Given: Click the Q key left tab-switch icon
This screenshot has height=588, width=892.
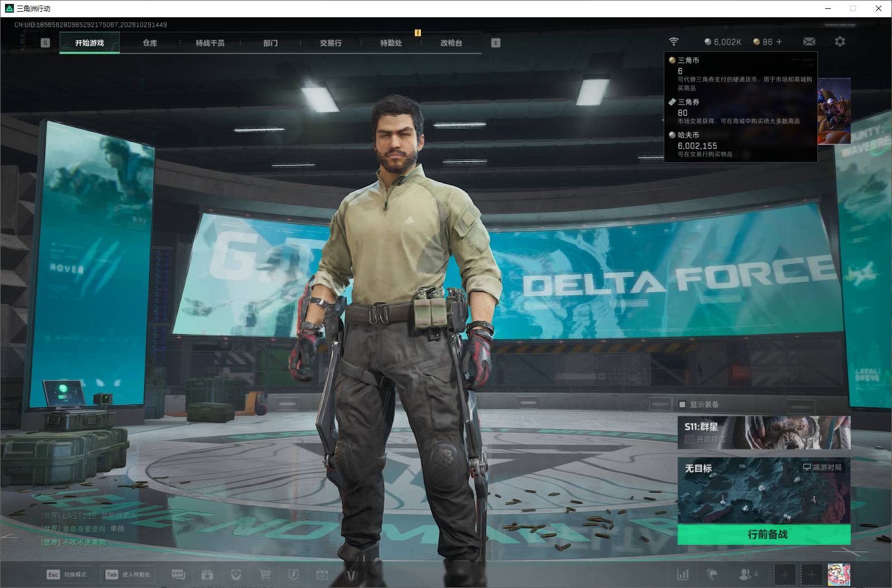Looking at the screenshot, I should click(x=46, y=43).
